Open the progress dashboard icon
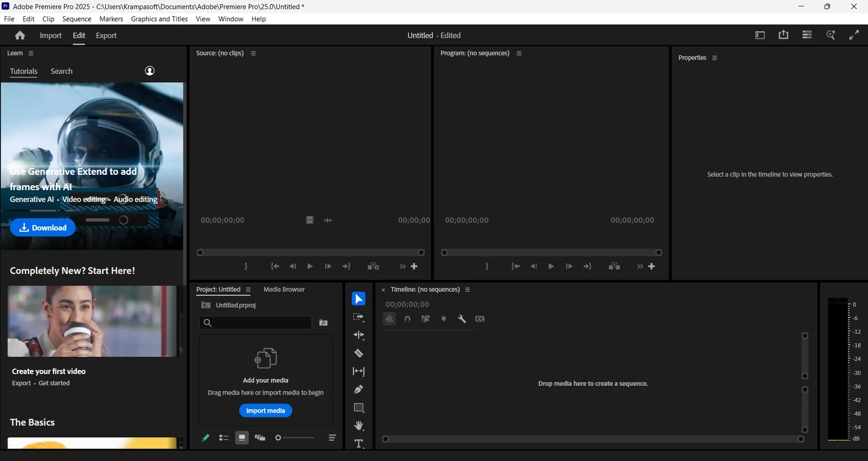The image size is (868, 461). [x=807, y=35]
